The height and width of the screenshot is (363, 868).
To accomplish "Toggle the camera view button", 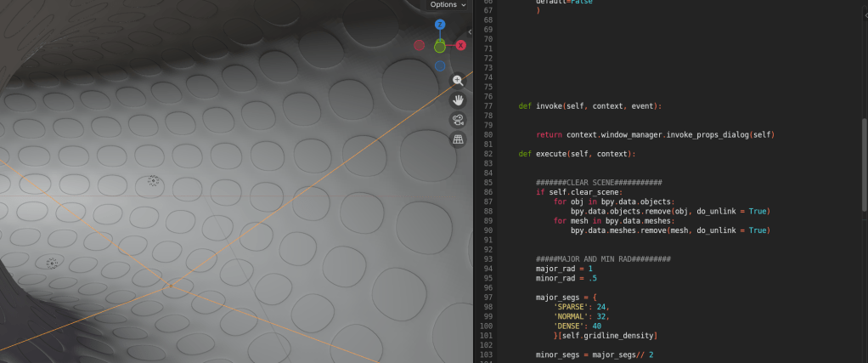I will tap(458, 120).
